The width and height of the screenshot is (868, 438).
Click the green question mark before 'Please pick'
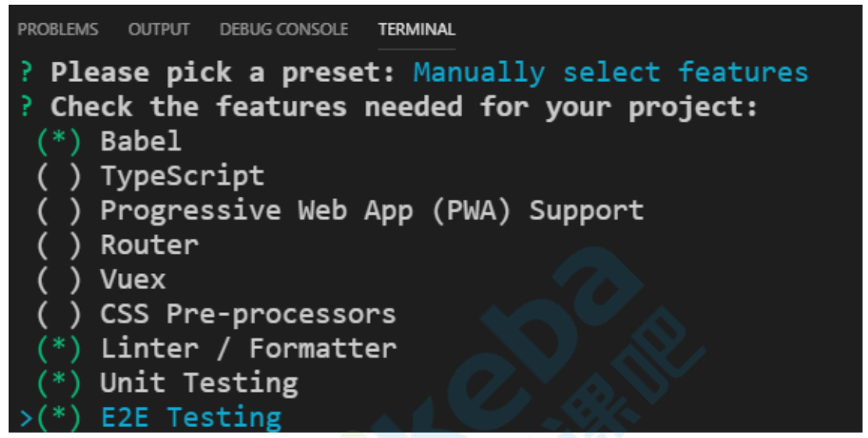(26, 73)
